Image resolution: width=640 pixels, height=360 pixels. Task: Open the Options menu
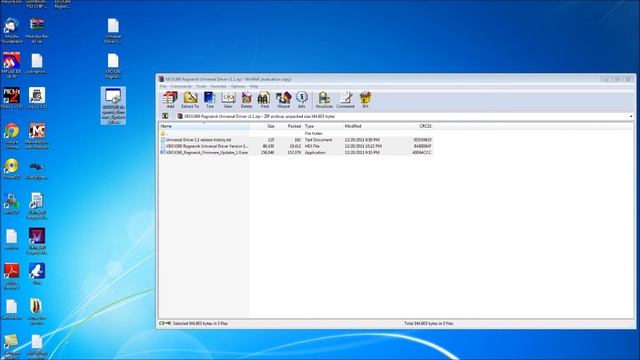pyautogui.click(x=238, y=87)
